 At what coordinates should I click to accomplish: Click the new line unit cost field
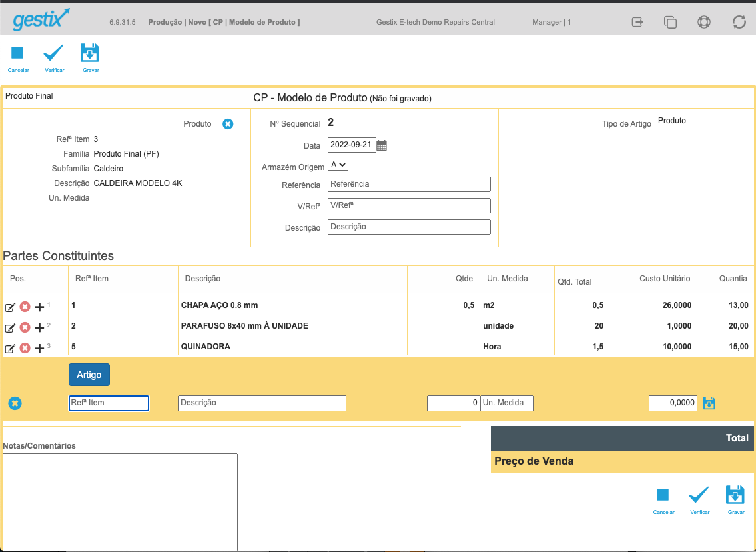(x=673, y=403)
